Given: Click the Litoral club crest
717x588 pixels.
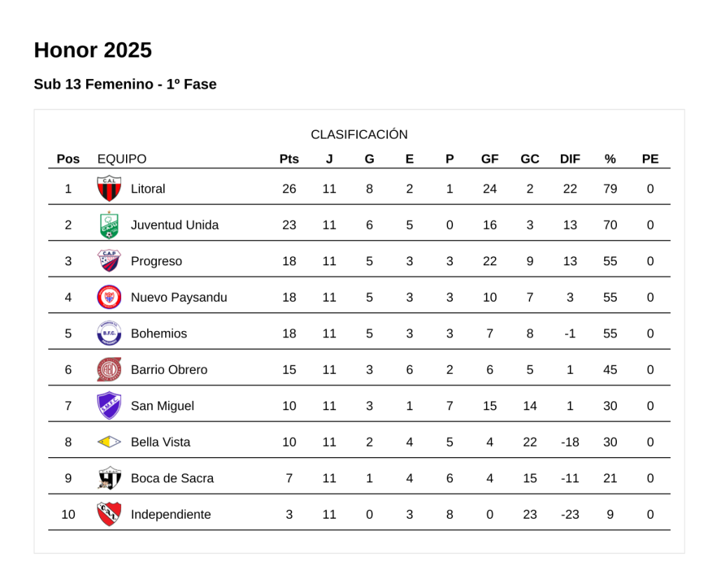Looking at the screenshot, I should pyautogui.click(x=109, y=189).
